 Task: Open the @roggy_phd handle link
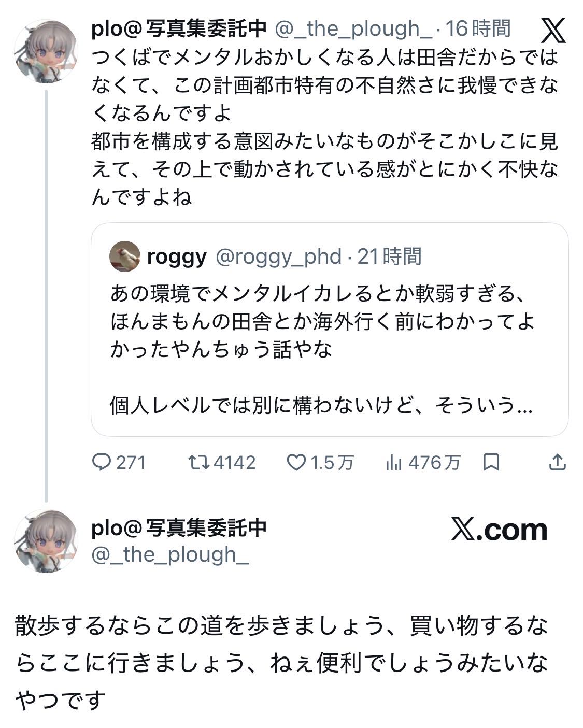(278, 256)
